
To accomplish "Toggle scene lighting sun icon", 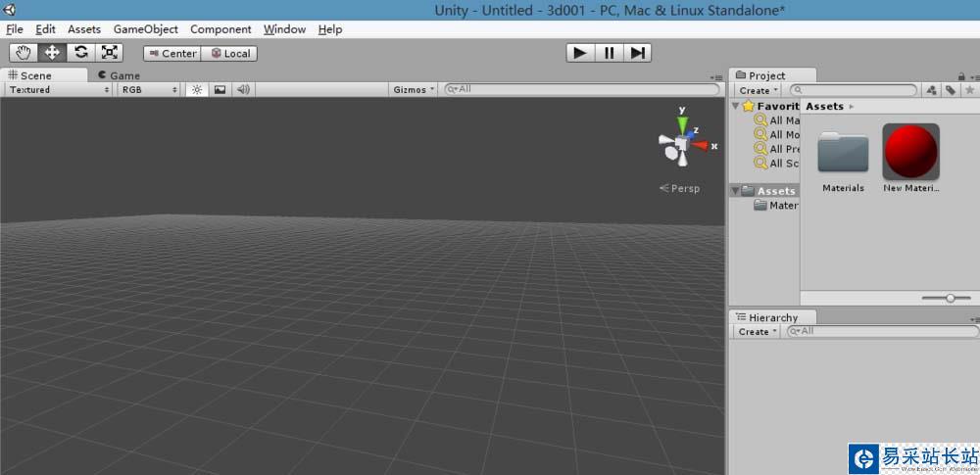I will pos(197,89).
